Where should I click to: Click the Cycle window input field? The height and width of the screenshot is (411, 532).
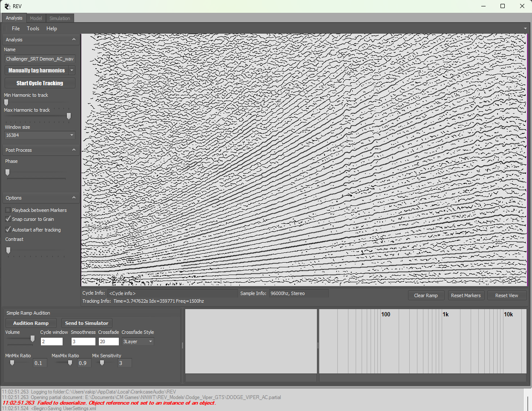pyautogui.click(x=52, y=342)
